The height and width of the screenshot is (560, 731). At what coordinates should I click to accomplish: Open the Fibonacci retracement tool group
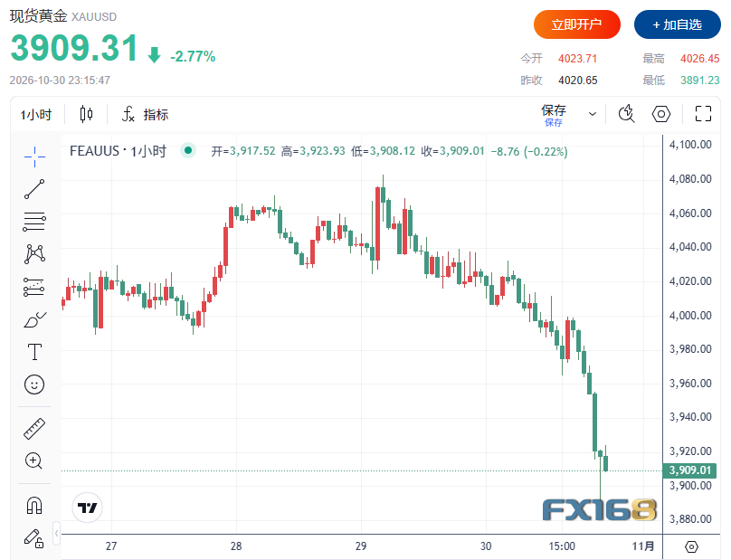(34, 222)
